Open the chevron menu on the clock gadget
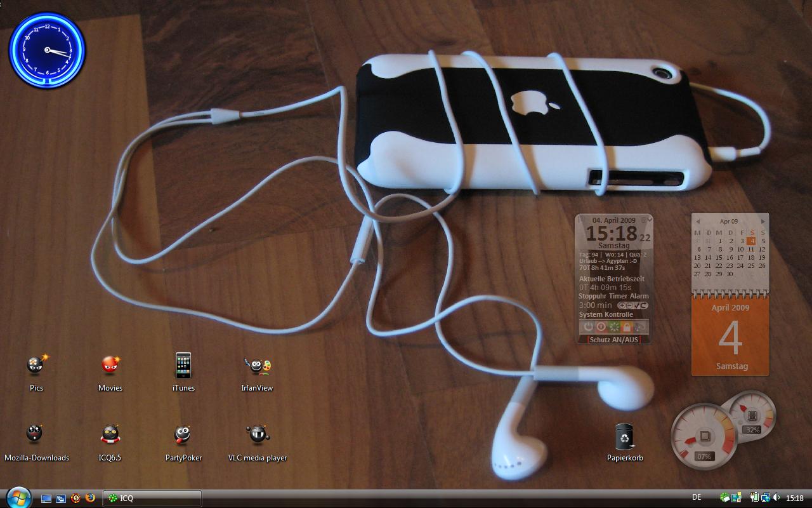Image resolution: width=812 pixels, height=508 pixels. 650,219
